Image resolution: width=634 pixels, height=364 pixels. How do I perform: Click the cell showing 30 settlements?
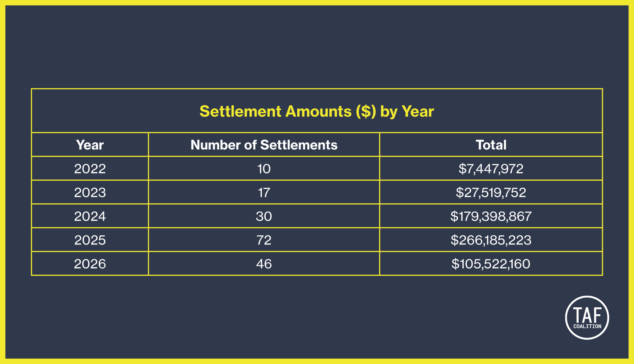tap(264, 216)
